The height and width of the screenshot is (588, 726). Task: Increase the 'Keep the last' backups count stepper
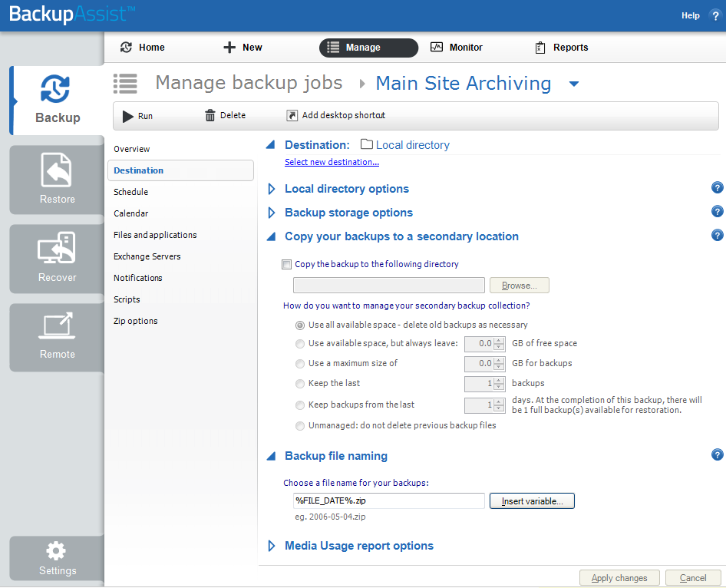pos(499,380)
